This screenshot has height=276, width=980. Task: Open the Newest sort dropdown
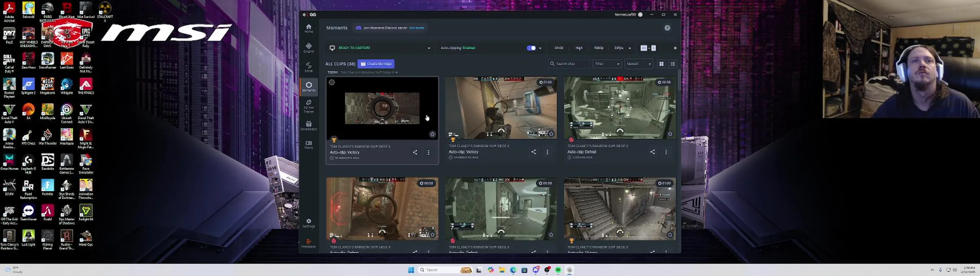[639, 64]
